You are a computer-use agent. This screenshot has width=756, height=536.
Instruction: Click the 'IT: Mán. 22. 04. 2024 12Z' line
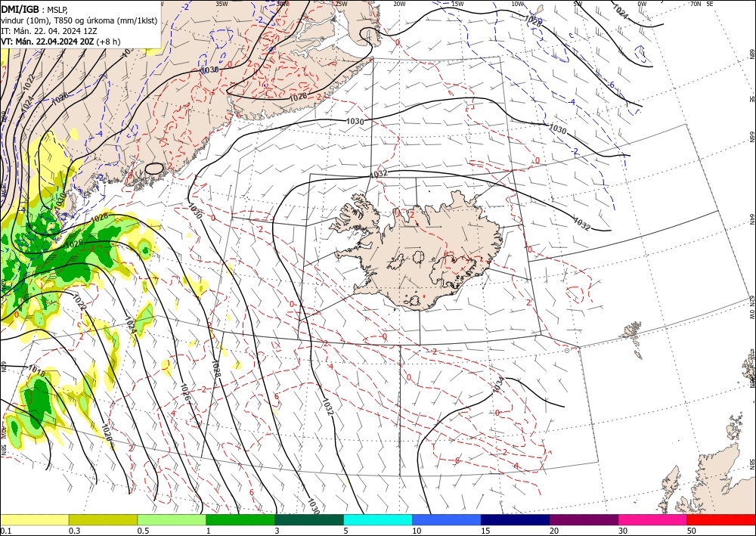pyautogui.click(x=48, y=31)
